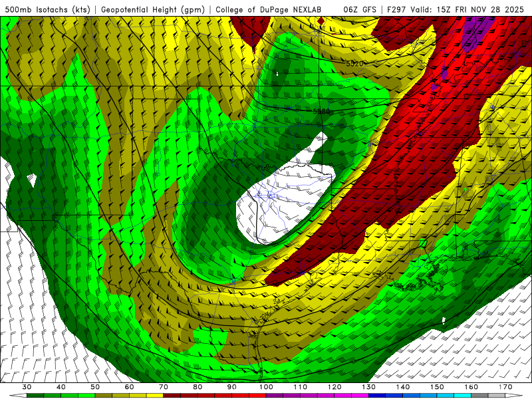Click the 'Geopotential Height (gpm)' header label

[x=153, y=9]
